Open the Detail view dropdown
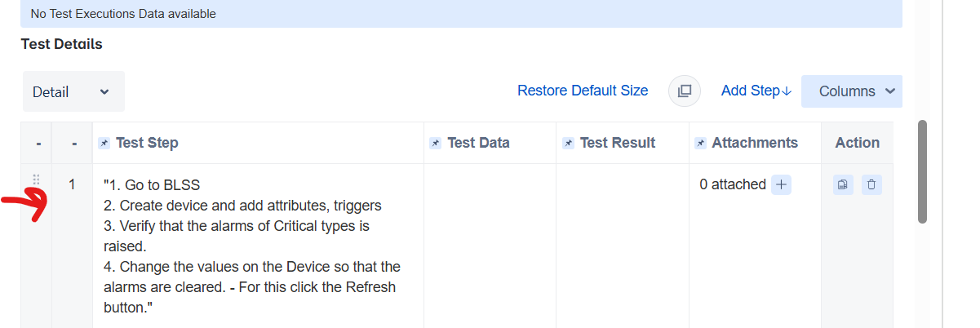Viewport: 980px width, 328px height. [x=73, y=91]
